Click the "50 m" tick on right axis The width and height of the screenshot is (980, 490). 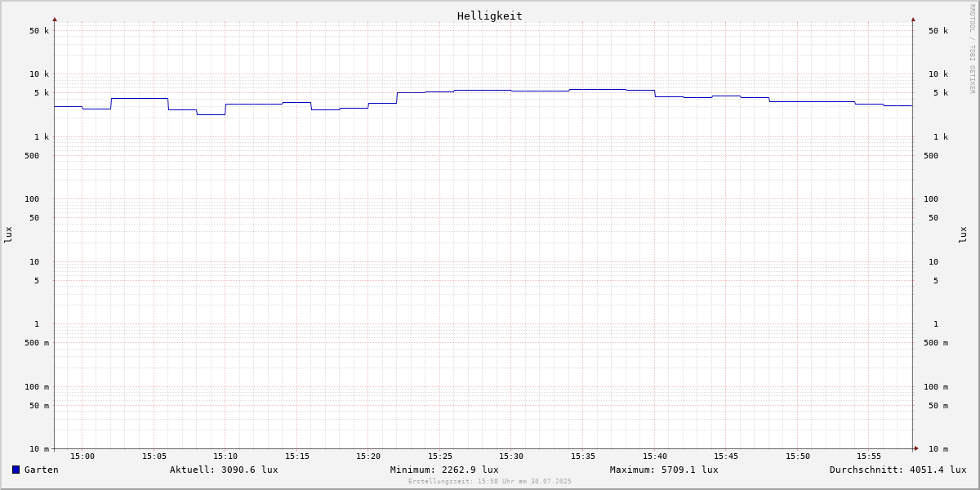[x=938, y=406]
